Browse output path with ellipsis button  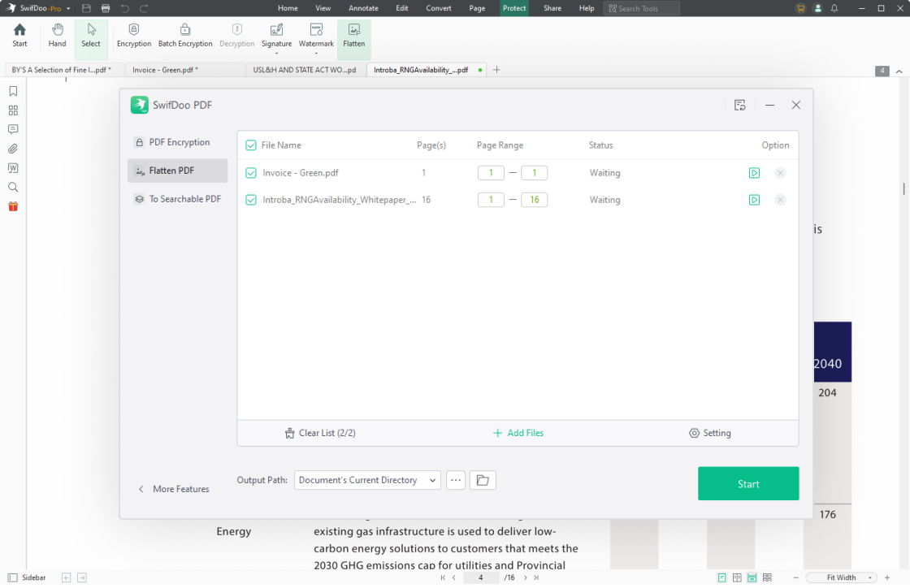tap(456, 480)
